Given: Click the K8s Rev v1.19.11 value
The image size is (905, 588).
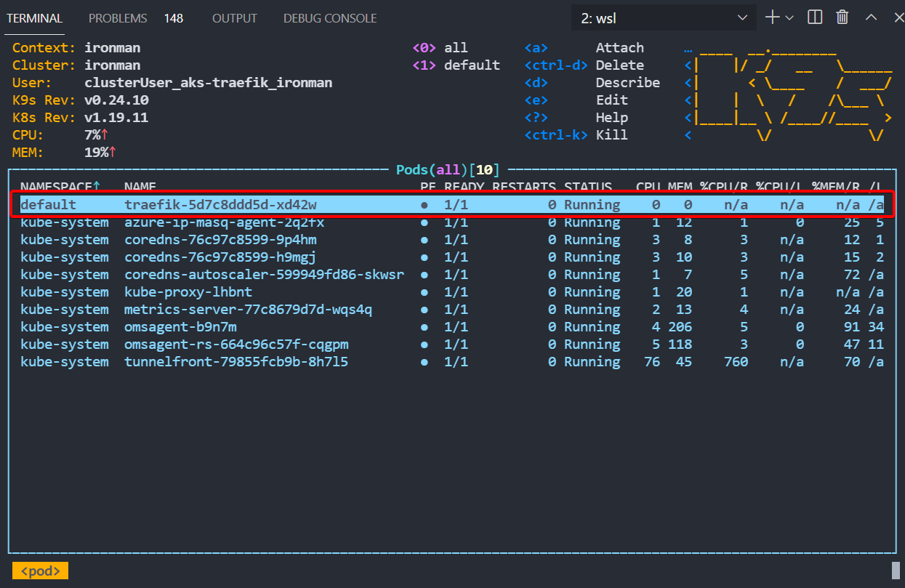Looking at the screenshot, I should coord(116,118).
